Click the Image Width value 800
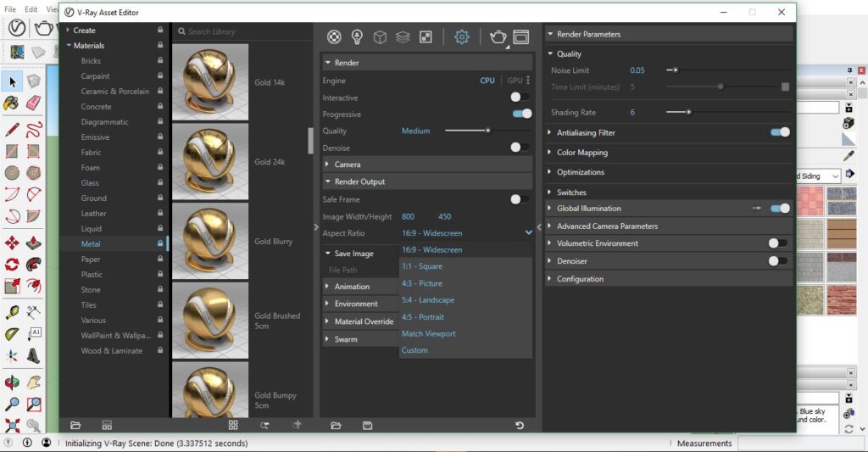Viewport: 868px width, 452px height. [x=408, y=216]
